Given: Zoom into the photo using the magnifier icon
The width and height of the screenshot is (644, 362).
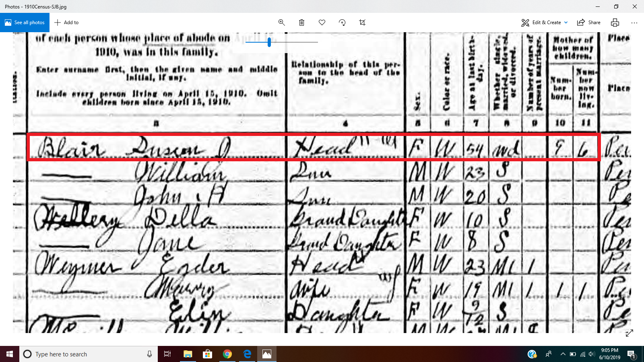Looking at the screenshot, I should [281, 23].
